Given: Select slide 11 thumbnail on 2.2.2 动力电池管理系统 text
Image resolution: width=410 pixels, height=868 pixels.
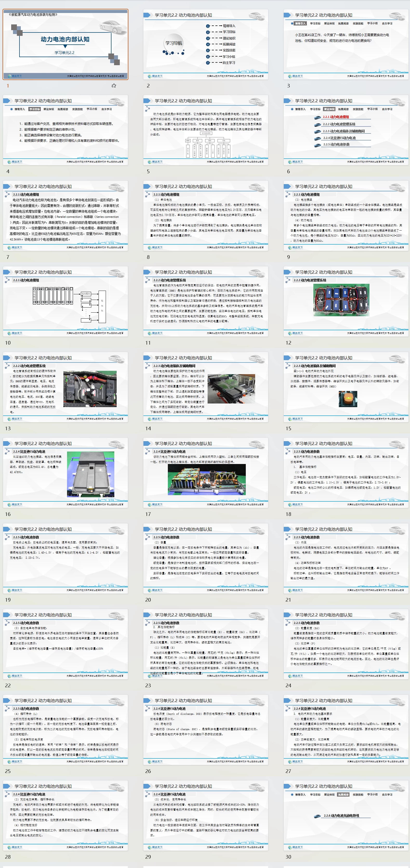Looking at the screenshot, I should tap(206, 301).
